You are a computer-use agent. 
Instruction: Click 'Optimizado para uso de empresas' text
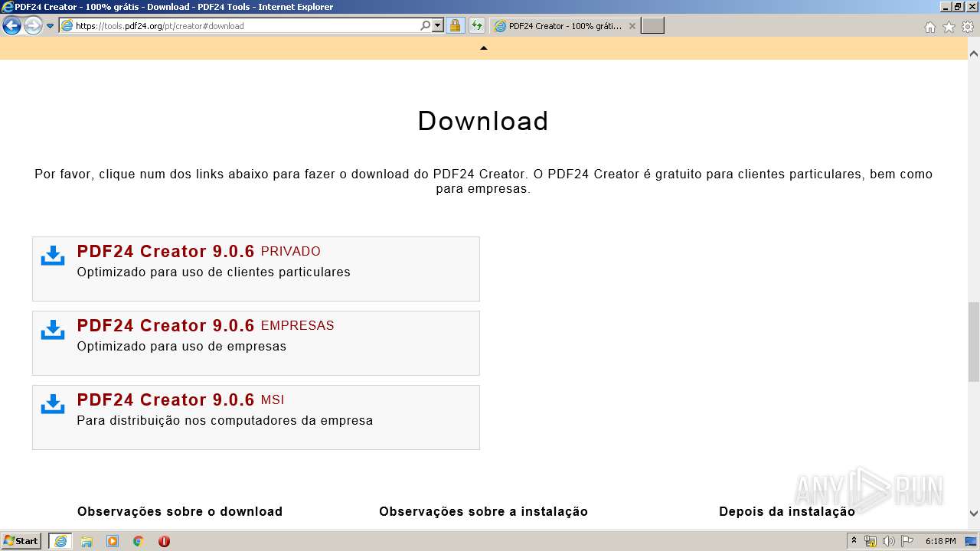[181, 346]
